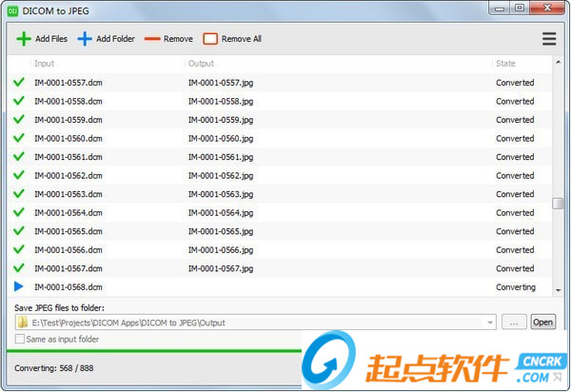
Task: Click the browse ellipsis button
Action: (514, 323)
